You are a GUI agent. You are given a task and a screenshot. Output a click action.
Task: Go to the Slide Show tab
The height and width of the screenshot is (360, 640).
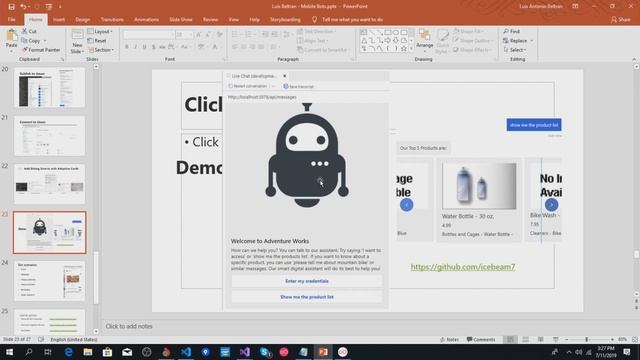coord(181,20)
